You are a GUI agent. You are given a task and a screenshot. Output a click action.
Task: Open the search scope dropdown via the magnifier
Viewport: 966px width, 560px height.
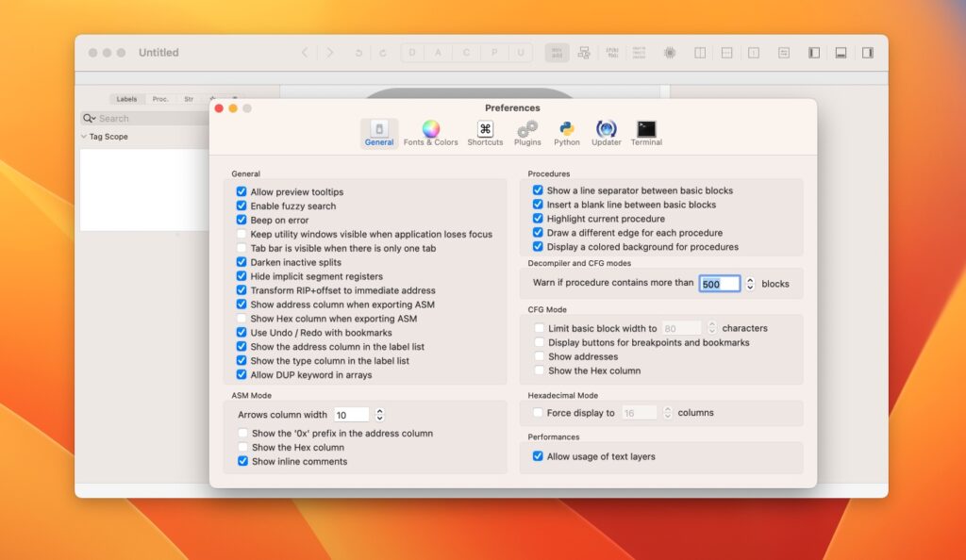[x=90, y=118]
